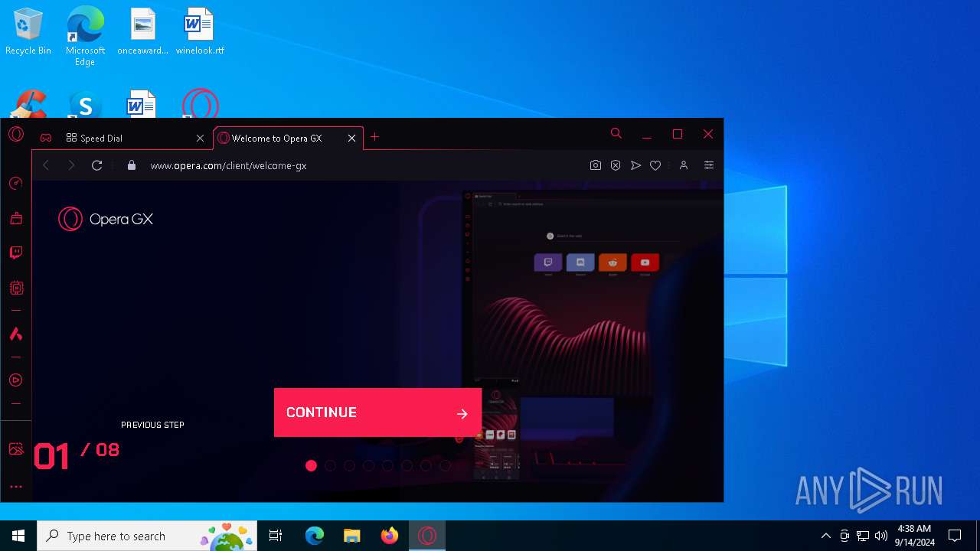Open network status tray icon
The width and height of the screenshot is (980, 551).
(x=863, y=536)
